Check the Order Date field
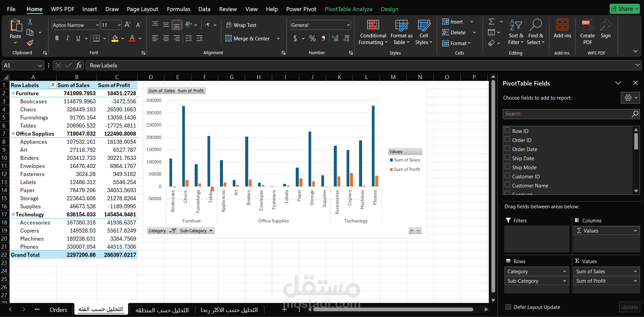This screenshot has width=644, height=317. coord(507,148)
